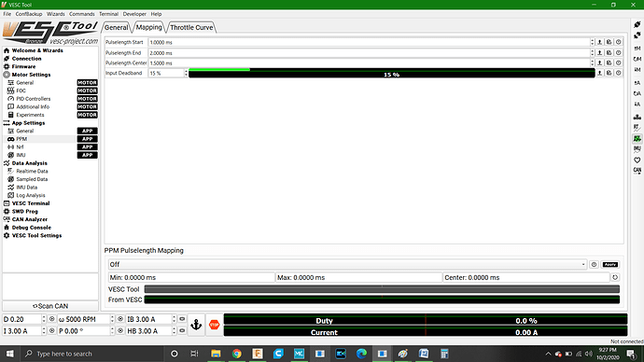The image size is (644, 362).
Task: Click the Connect icon in right toolbar
Action: (637, 24)
